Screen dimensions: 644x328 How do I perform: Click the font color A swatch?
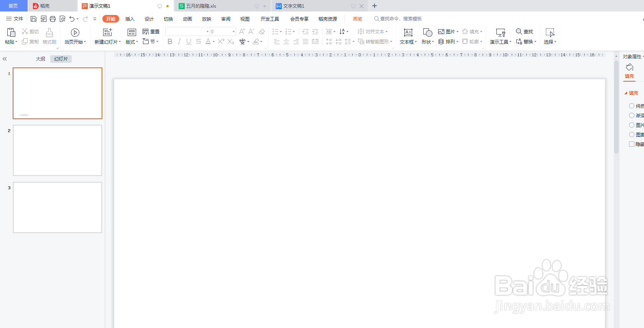coord(208,41)
